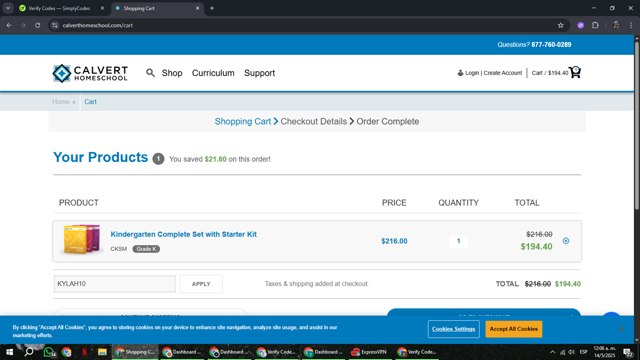Bookmark this page with the star icon
This screenshot has width=640, height=360.
(x=561, y=25)
